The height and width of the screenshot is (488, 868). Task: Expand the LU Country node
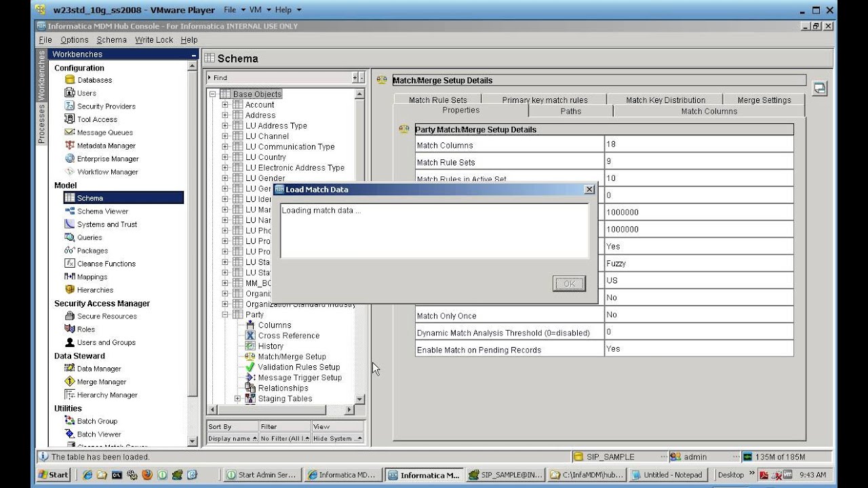225,157
